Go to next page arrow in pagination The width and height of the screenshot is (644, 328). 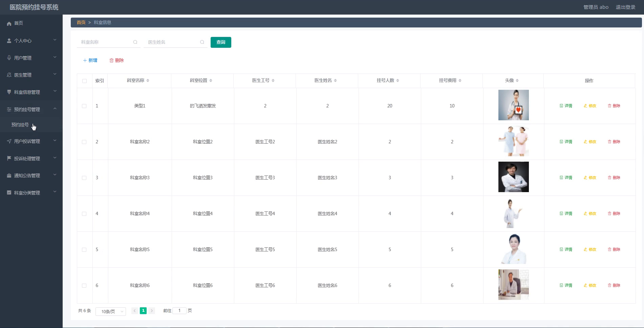[x=152, y=310]
